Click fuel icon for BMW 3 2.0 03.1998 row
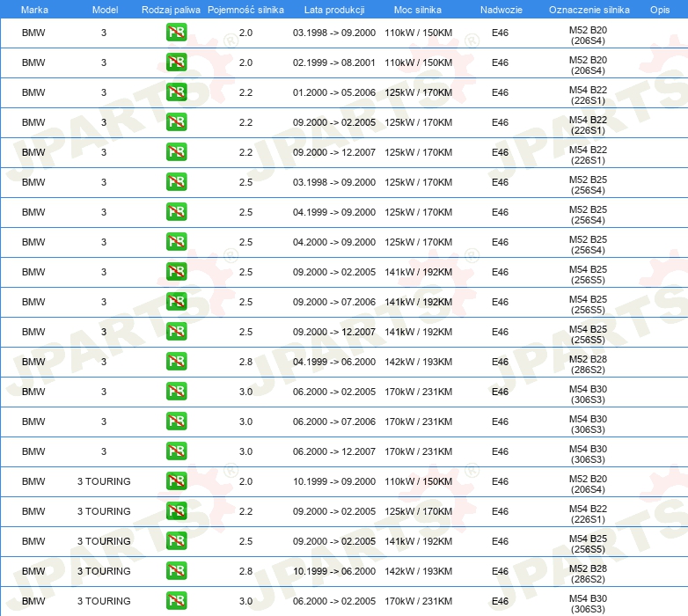 click(176, 33)
